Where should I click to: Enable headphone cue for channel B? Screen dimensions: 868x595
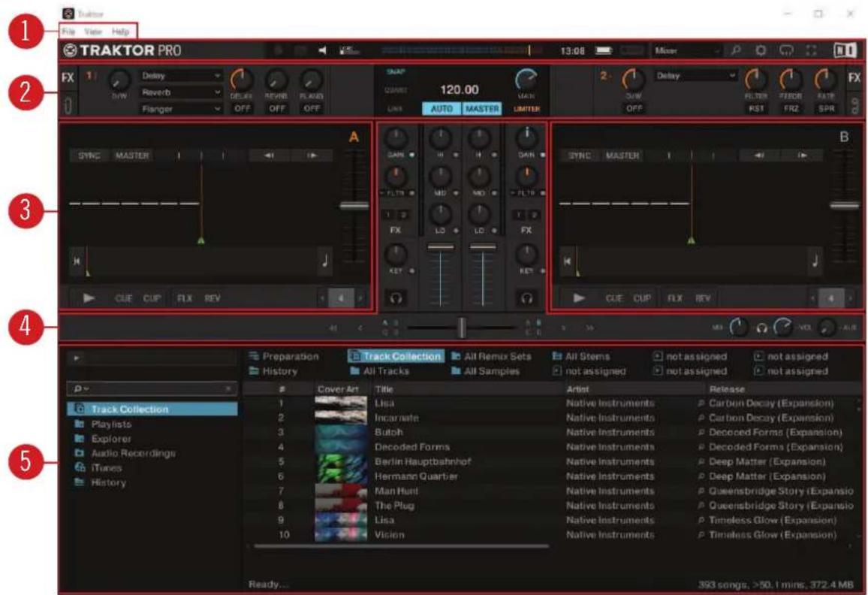tap(526, 298)
